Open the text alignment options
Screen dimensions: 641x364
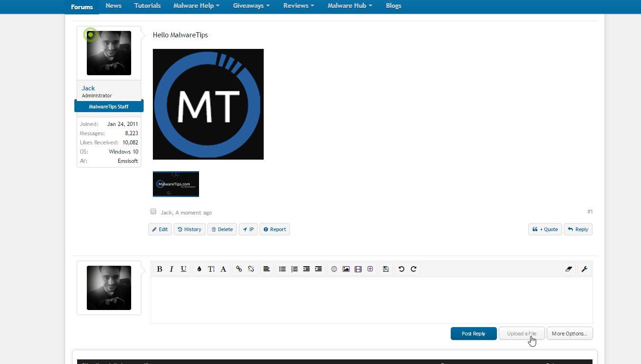tap(266, 269)
